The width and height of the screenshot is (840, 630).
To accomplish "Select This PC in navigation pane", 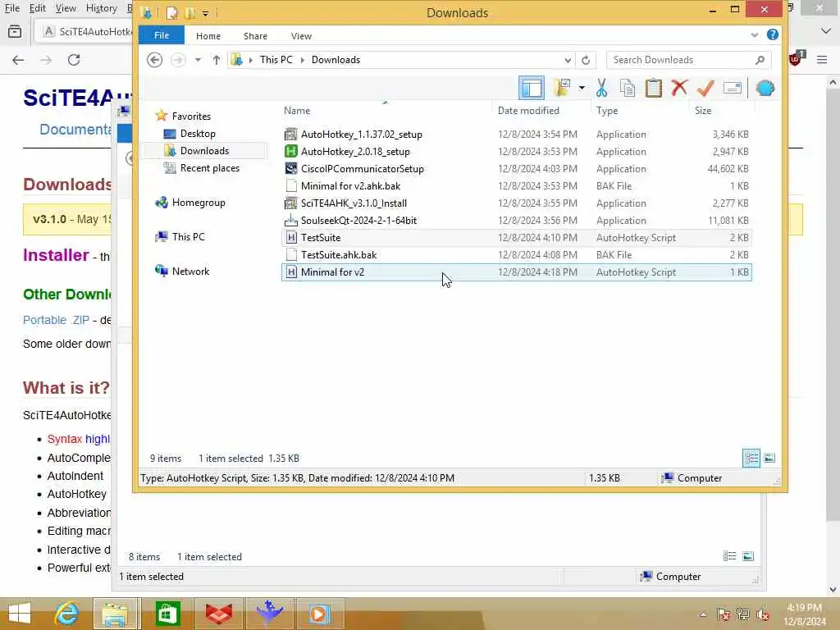I will (x=189, y=237).
